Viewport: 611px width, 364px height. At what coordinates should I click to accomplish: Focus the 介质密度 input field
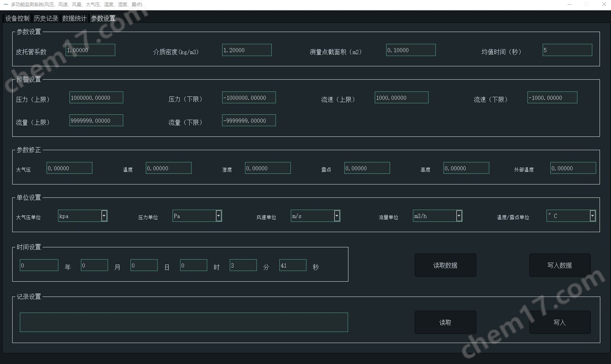(x=247, y=50)
